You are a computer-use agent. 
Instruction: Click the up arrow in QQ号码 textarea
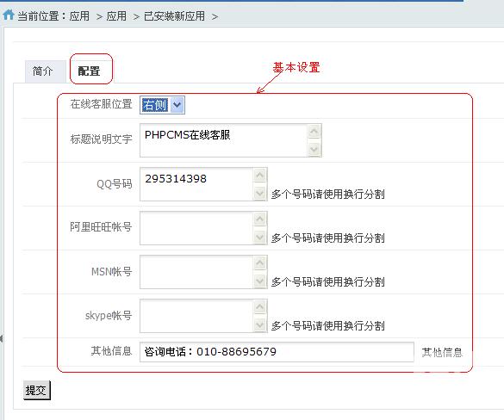[259, 175]
